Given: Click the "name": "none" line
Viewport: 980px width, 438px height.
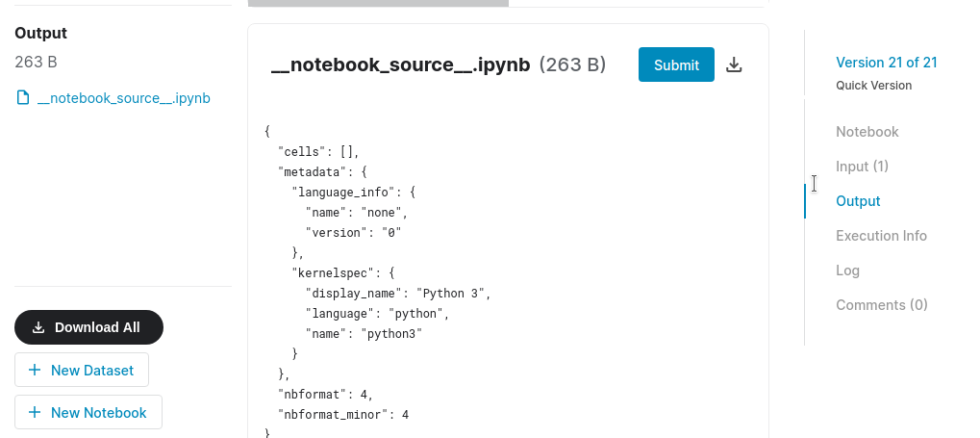Looking at the screenshot, I should click(x=356, y=212).
